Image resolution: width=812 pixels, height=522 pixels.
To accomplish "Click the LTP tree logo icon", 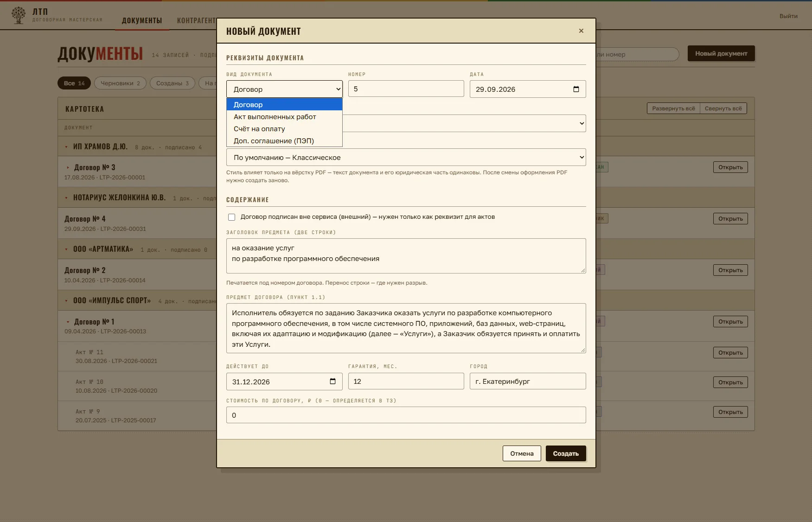I will (19, 15).
